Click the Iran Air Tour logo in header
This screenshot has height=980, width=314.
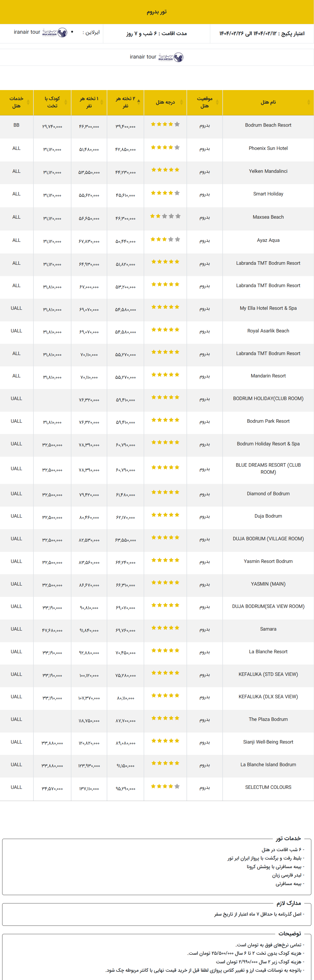pos(55,33)
